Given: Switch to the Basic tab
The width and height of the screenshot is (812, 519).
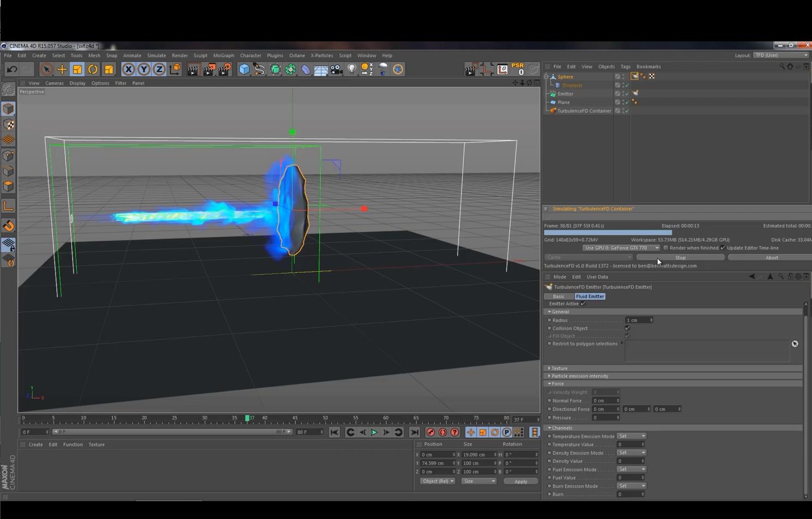Looking at the screenshot, I should click(559, 296).
